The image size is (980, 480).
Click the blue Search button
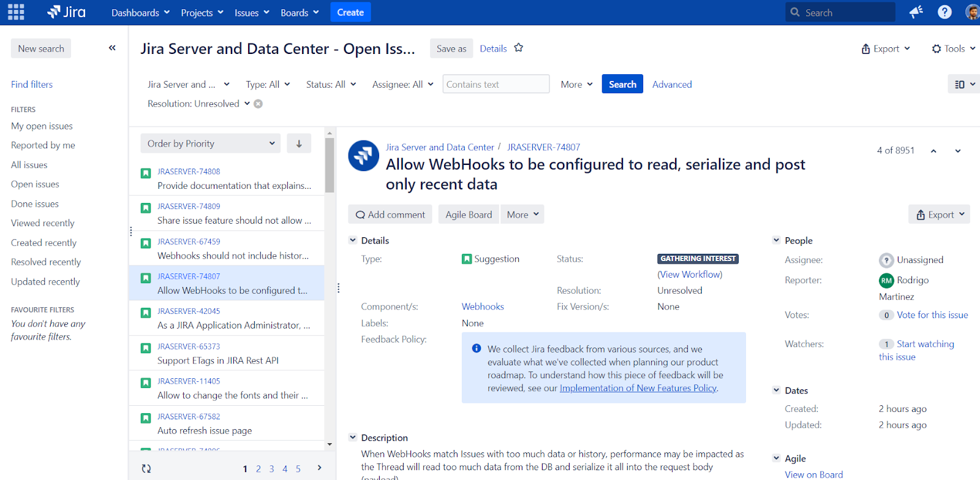click(622, 84)
